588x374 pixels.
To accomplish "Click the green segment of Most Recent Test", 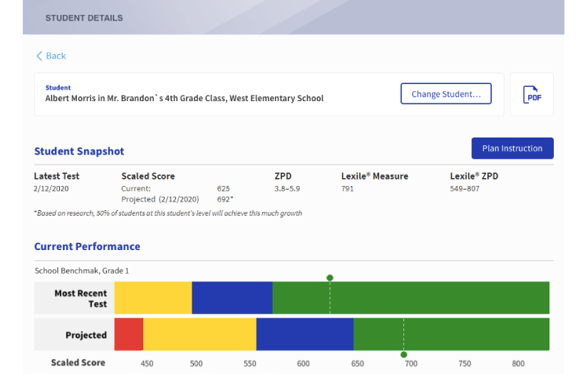I will click(x=411, y=298).
